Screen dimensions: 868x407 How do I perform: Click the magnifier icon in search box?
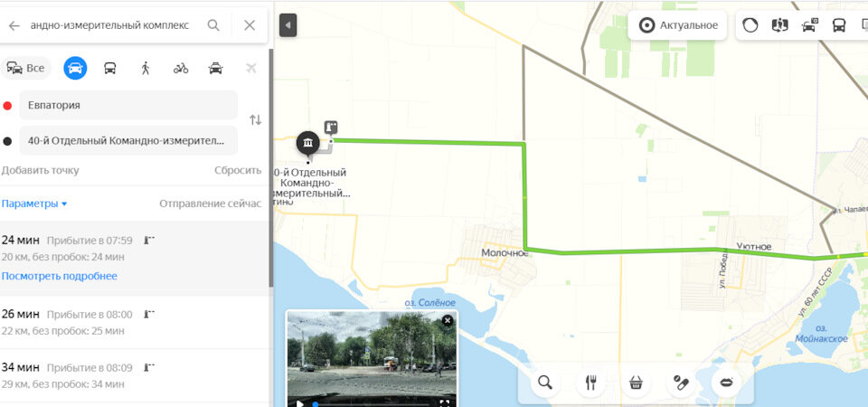213,25
